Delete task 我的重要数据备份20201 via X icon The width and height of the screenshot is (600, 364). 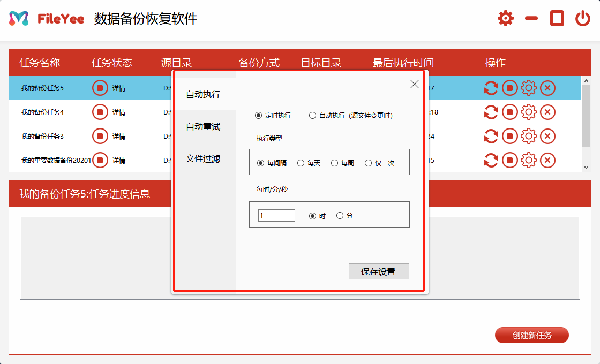click(x=547, y=160)
